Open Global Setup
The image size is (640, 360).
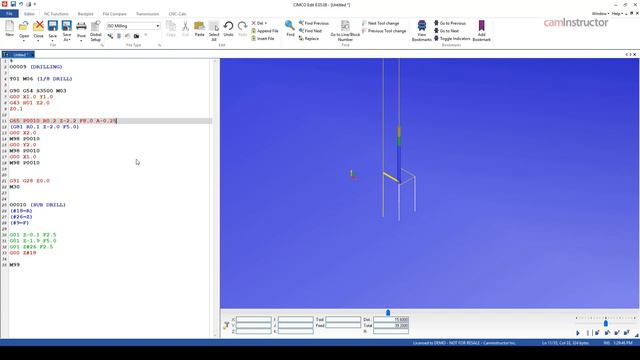point(96,31)
